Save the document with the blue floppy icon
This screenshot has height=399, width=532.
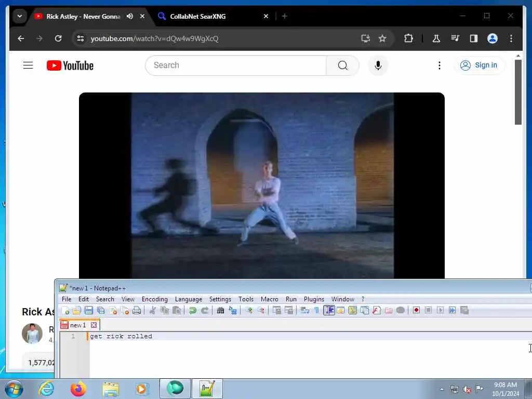(x=89, y=310)
